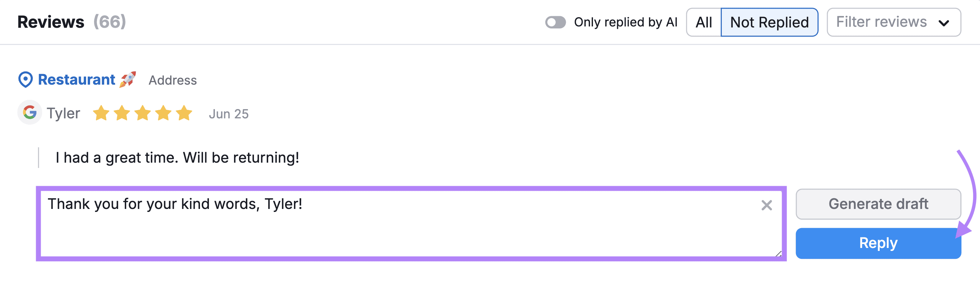The width and height of the screenshot is (980, 283).
Task: Click the blue location pin icon
Action: point(25,79)
